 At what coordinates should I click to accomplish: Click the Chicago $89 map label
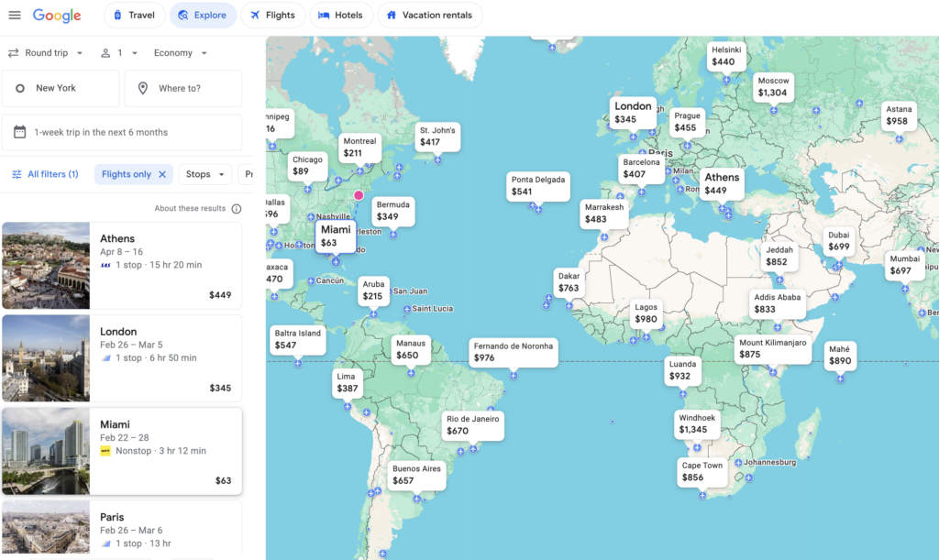307,166
